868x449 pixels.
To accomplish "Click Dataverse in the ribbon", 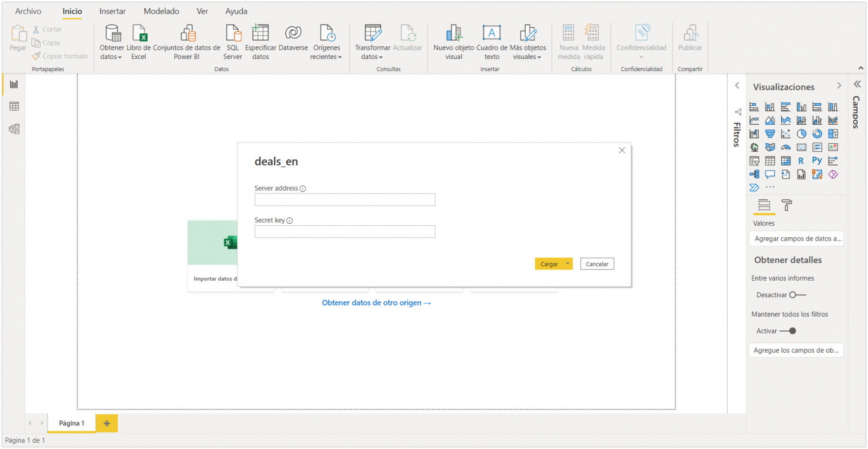I will point(293,38).
